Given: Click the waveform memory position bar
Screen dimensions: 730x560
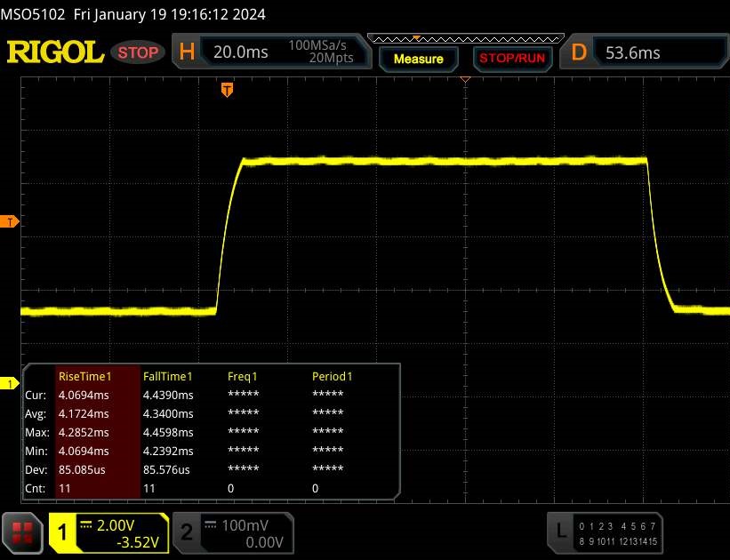Looking at the screenshot, I should pyautogui.click(x=466, y=38).
